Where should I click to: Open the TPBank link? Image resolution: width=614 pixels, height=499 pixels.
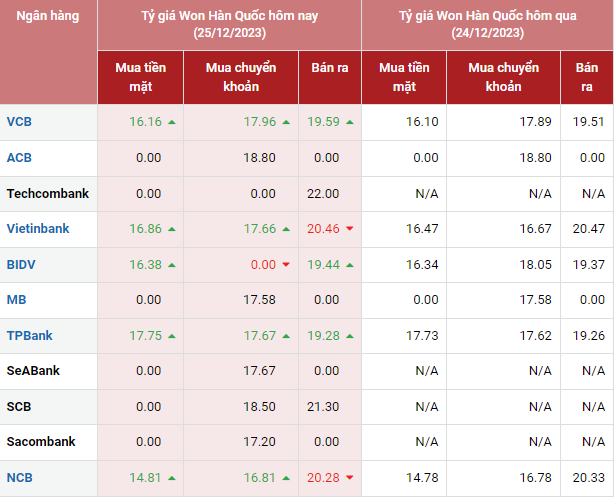28,336
